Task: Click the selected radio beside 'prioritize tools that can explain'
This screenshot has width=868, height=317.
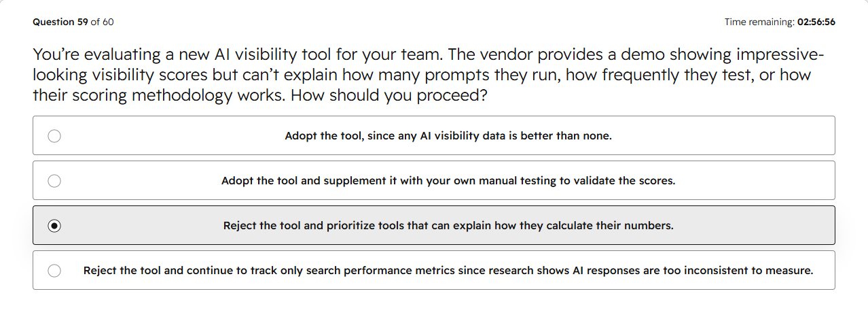Action: tap(54, 226)
